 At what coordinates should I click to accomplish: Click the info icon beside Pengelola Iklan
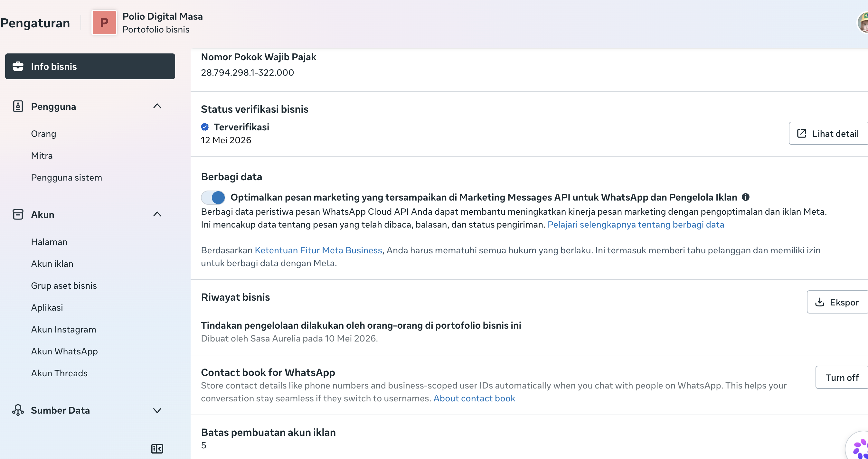pos(745,197)
